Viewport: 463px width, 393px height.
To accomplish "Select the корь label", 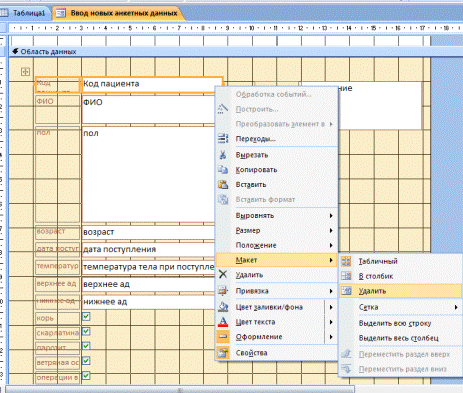I will pos(58,318).
